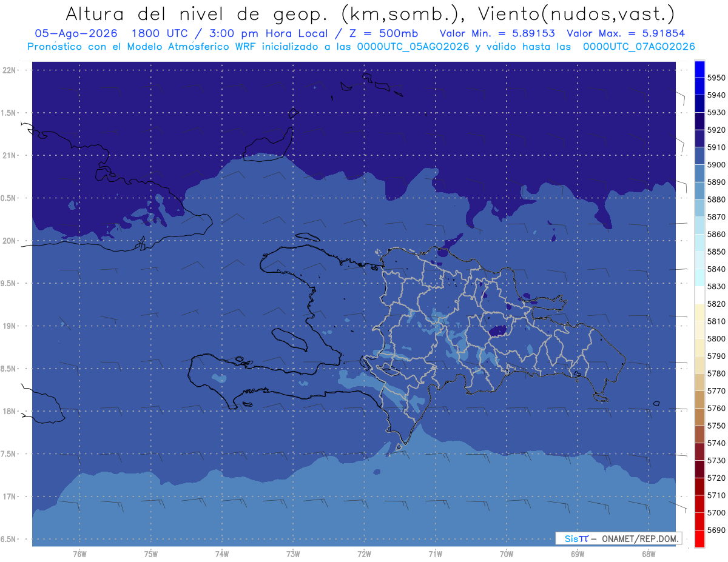This screenshot has height=562, width=728.
Task: Click the '6.5N' latitude axis label
Action: (x=9, y=539)
